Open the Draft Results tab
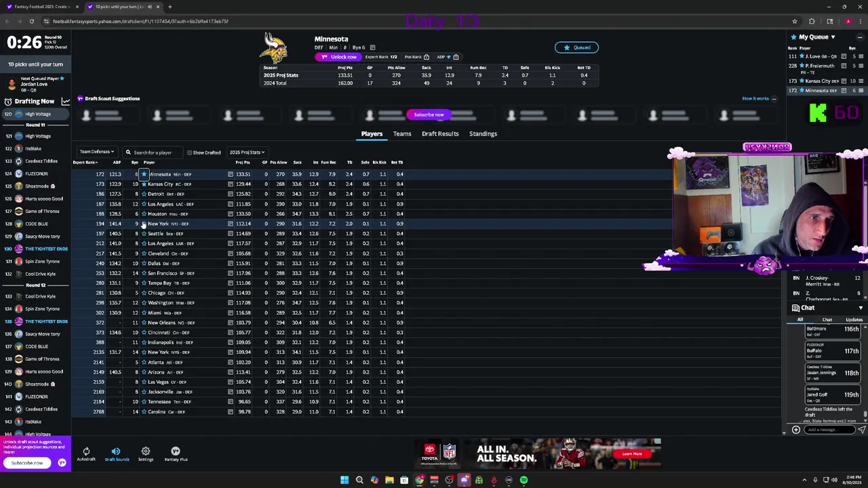The width and height of the screenshot is (868, 488). (440, 134)
